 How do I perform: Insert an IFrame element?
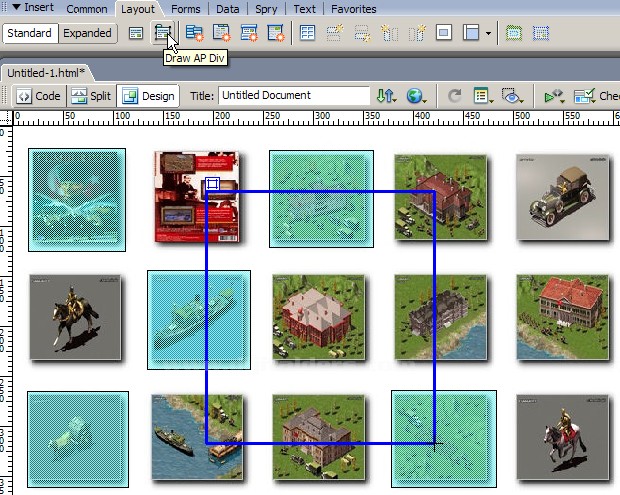pos(444,32)
